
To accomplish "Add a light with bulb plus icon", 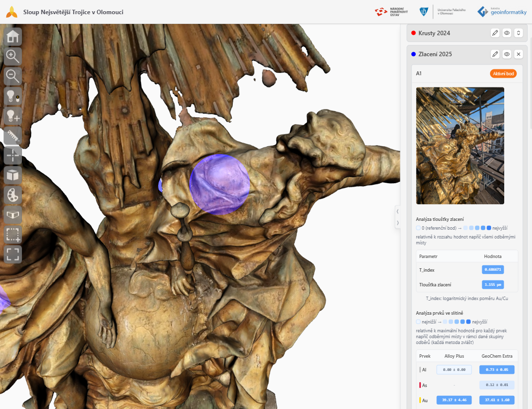I will pyautogui.click(x=13, y=116).
